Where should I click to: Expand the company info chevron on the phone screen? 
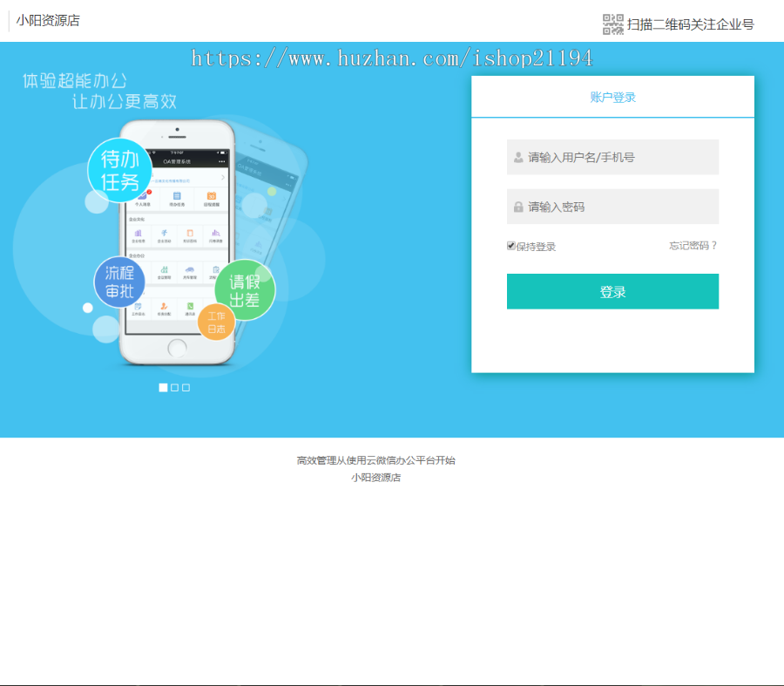click(x=223, y=178)
